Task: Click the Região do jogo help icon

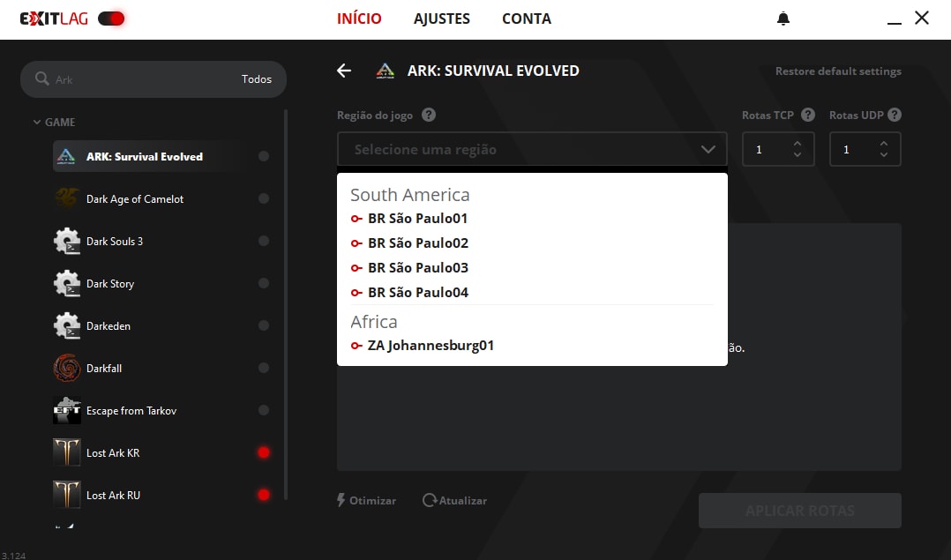Action: pos(429,115)
